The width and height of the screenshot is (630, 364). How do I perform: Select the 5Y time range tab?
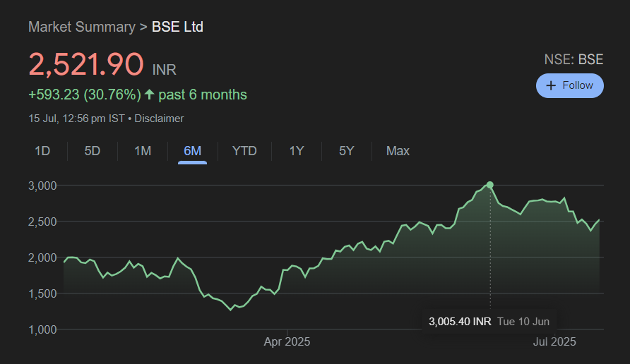346,151
